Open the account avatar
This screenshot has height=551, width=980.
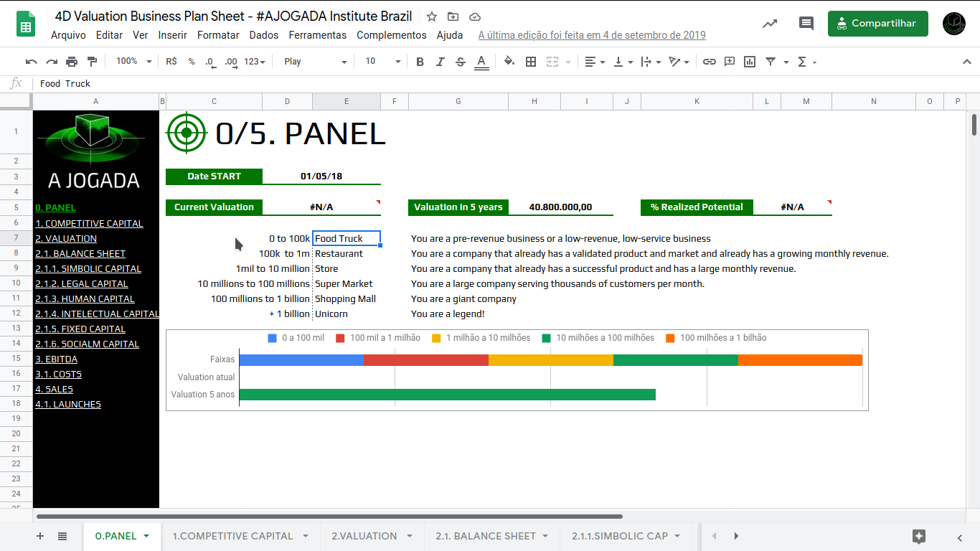click(955, 24)
